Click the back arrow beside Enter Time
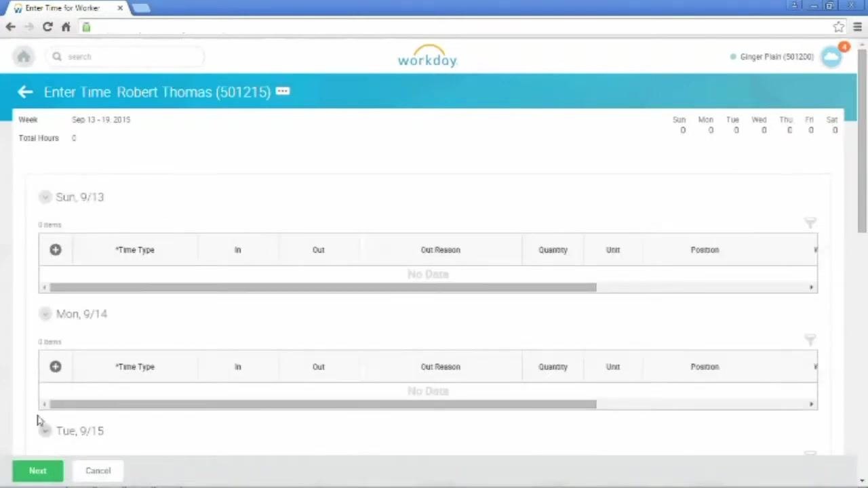The height and width of the screenshot is (488, 868). pyautogui.click(x=25, y=91)
